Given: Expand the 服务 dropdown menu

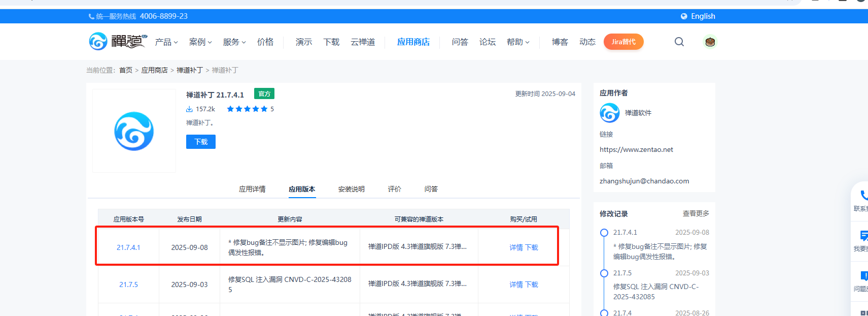Looking at the screenshot, I should coord(234,42).
